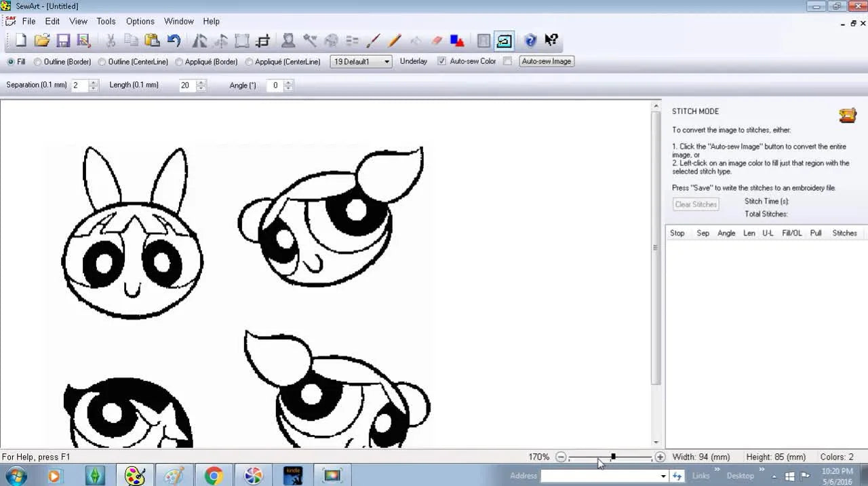Open the Tools menu
The image size is (868, 486).
tap(106, 21)
